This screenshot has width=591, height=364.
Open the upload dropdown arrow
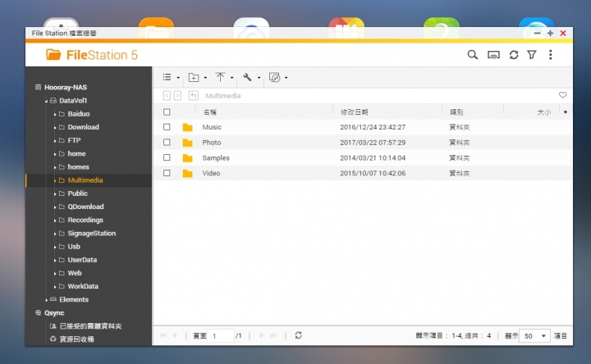click(231, 78)
